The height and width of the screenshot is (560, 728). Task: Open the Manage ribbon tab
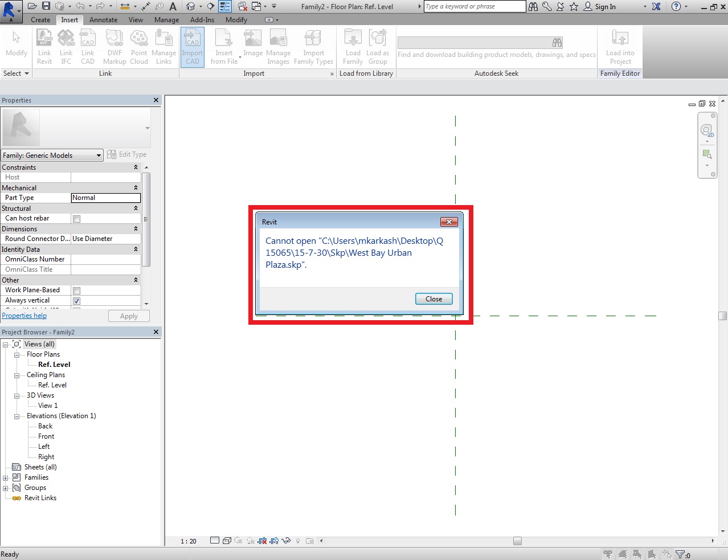click(166, 19)
